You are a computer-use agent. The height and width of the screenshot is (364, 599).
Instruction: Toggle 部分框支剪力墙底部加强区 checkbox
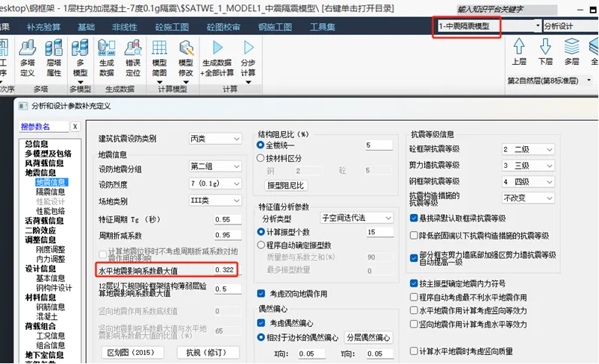(x=414, y=258)
